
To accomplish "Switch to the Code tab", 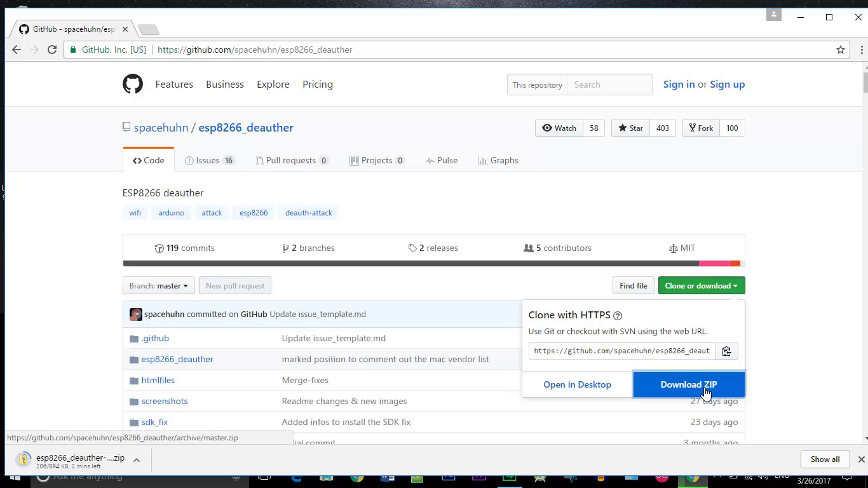I will coord(149,160).
